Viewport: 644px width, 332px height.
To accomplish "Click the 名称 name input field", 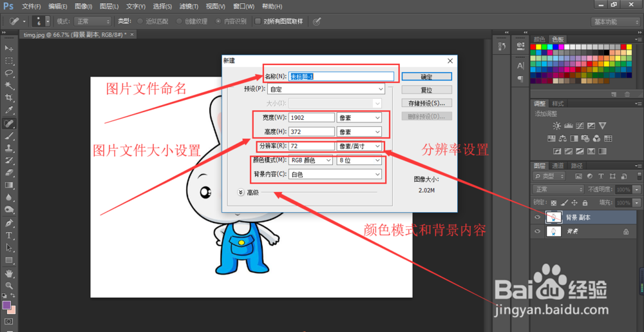I will (x=341, y=77).
